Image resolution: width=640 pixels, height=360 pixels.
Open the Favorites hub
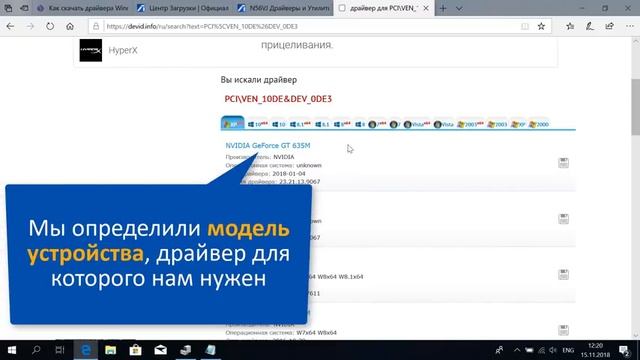pos(570,26)
